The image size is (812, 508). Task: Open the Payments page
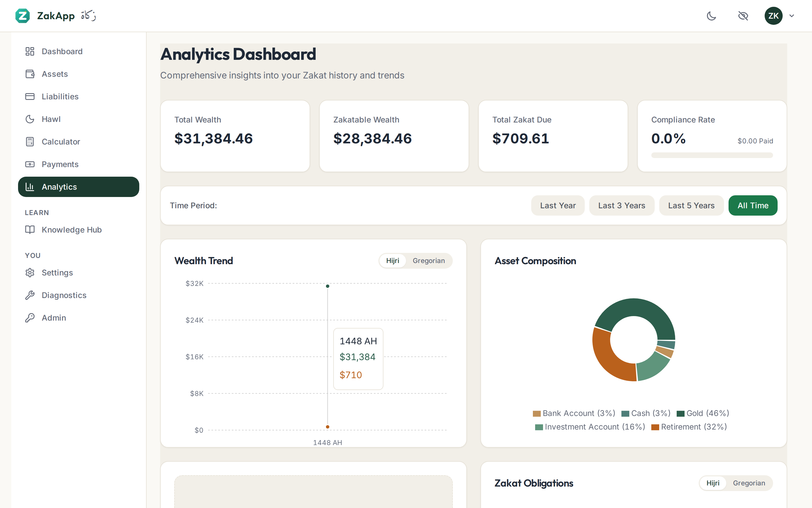click(x=78, y=164)
